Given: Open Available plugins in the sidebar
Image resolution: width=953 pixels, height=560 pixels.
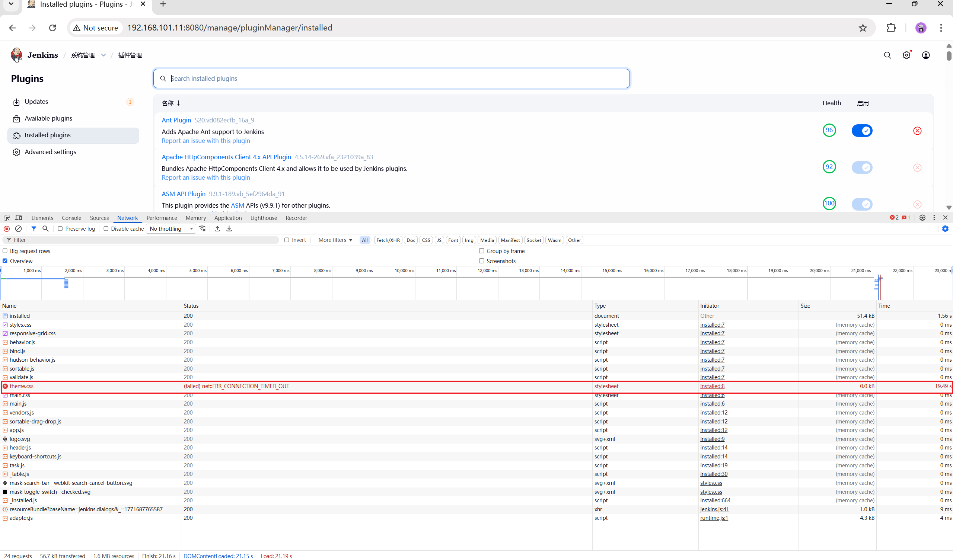Looking at the screenshot, I should click(x=48, y=118).
